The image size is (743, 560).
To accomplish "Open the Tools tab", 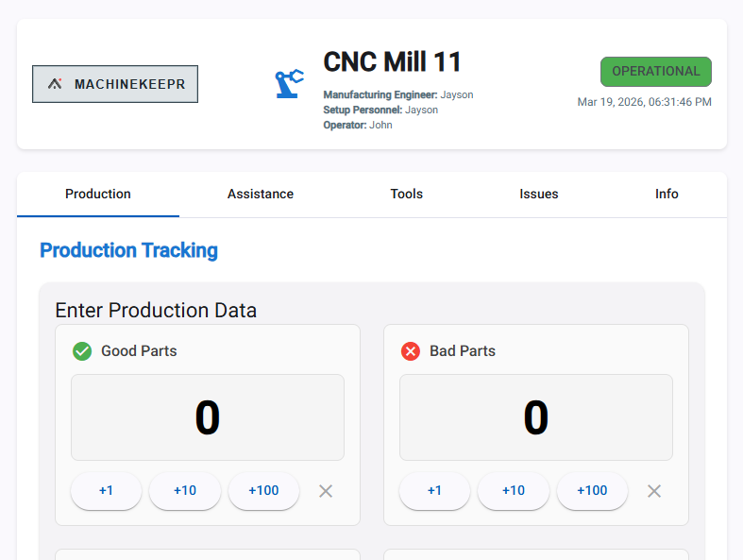I will pyautogui.click(x=407, y=195).
